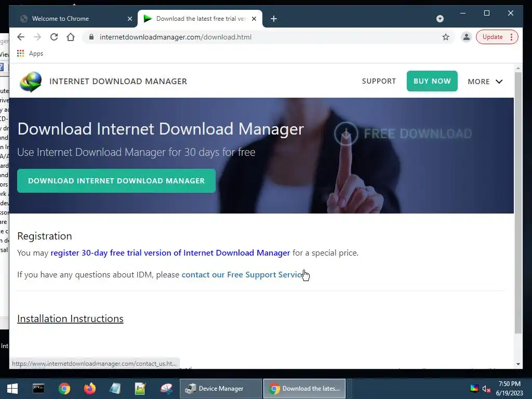Open the notebook app icon on taskbar

coord(115,389)
